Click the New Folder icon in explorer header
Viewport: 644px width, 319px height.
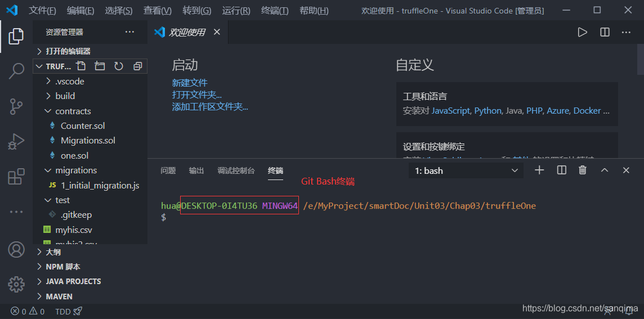(x=100, y=66)
